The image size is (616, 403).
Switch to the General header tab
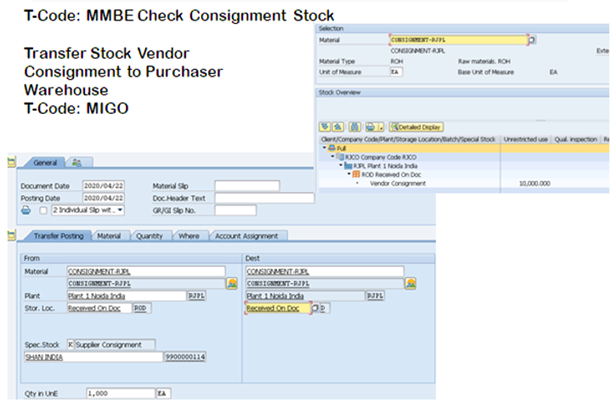(x=45, y=163)
